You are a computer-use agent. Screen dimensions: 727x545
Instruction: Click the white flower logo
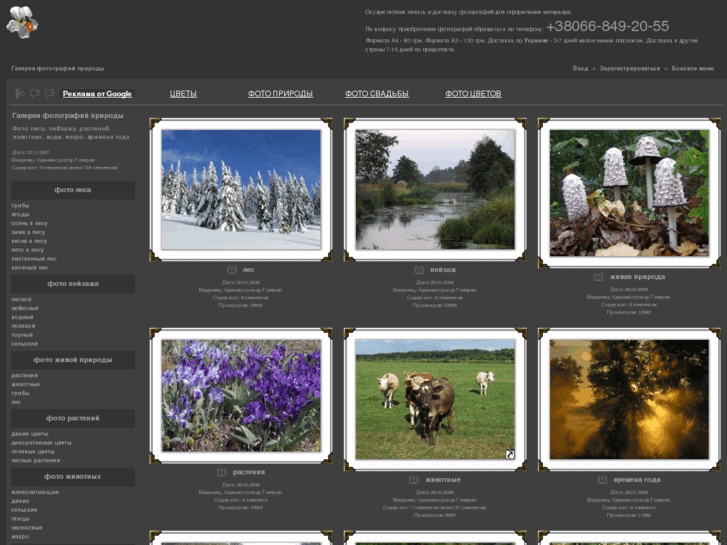pos(22,22)
